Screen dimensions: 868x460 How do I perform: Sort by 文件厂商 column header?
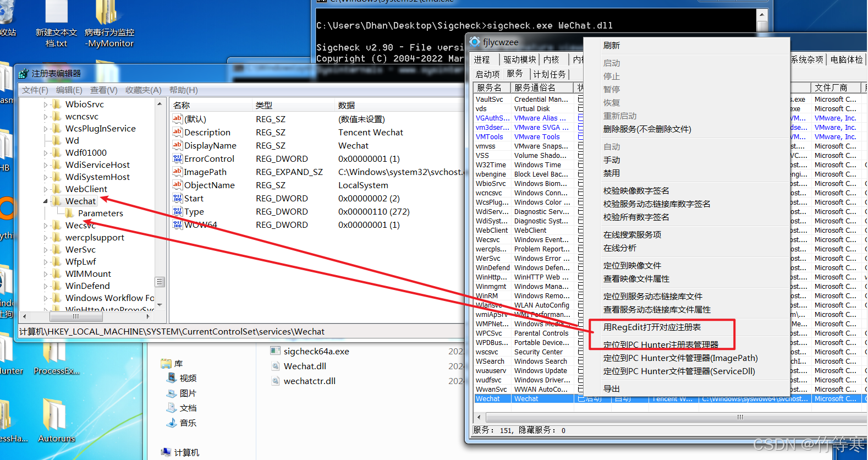[x=836, y=87]
